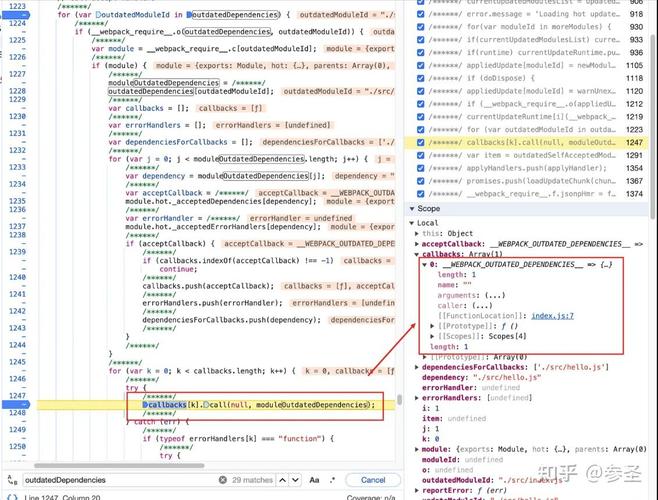Click the 29 matches count label
The height and width of the screenshot is (500, 658).
coord(252,480)
